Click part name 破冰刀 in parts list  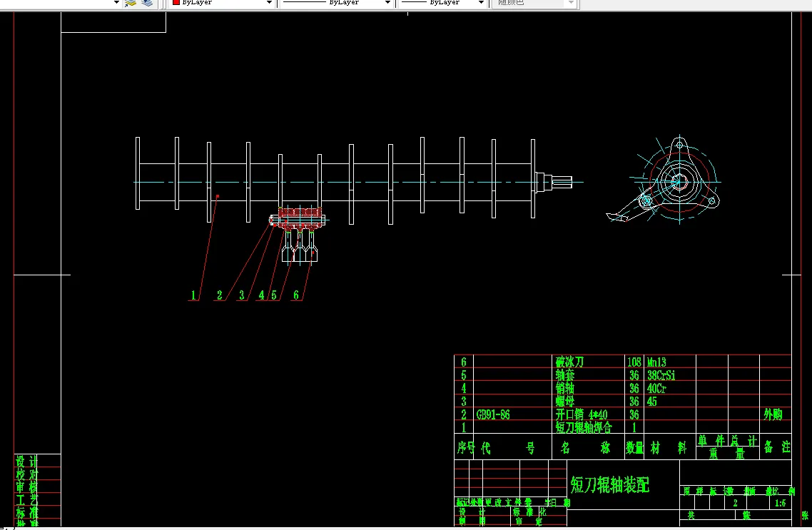pyautogui.click(x=569, y=362)
